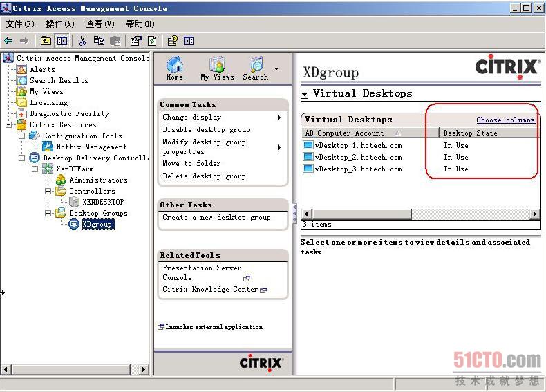Collapse the Desktop Delivery Controller node

point(21,158)
